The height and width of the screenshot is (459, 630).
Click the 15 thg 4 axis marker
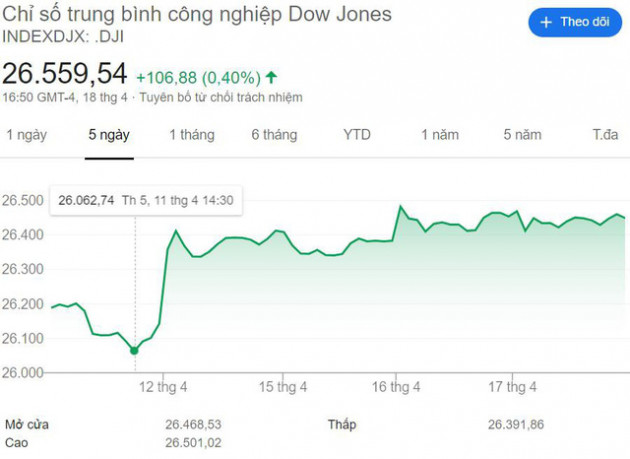coord(283,387)
